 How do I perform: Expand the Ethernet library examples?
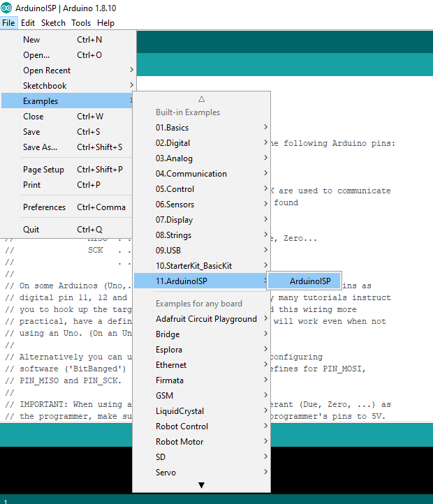pyautogui.click(x=201, y=365)
